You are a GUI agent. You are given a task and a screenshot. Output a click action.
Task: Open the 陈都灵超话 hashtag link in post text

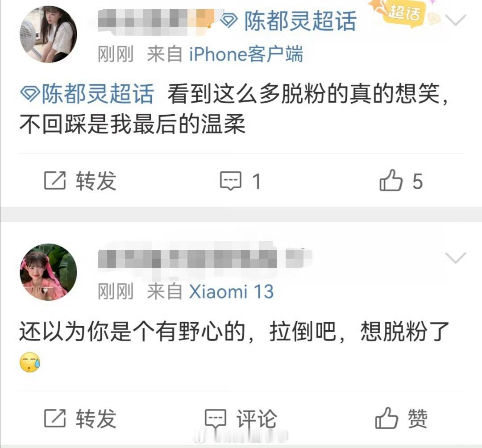tap(87, 93)
